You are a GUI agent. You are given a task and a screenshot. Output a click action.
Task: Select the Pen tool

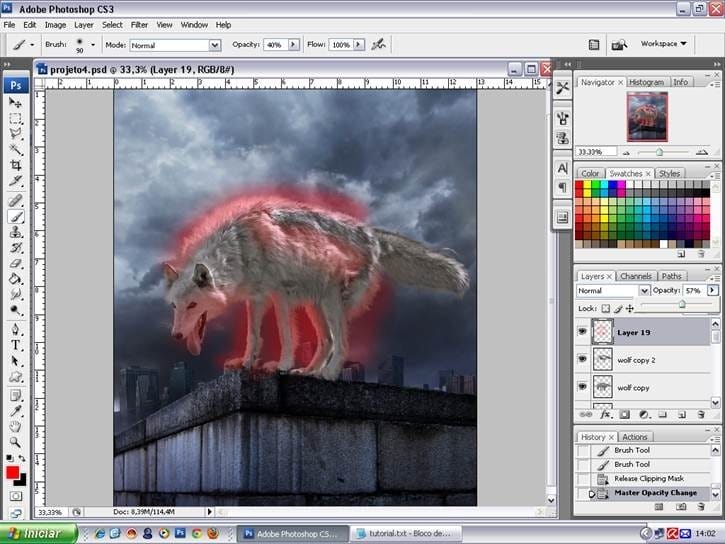pyautogui.click(x=15, y=330)
